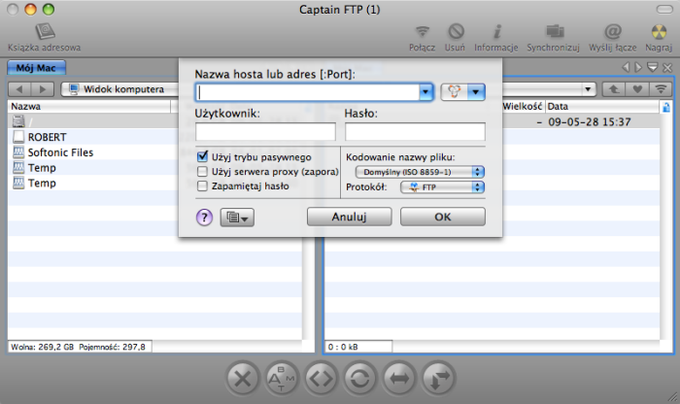This screenshot has width=680, height=404.
Task: Sort by Data column header
Action: pyautogui.click(x=602, y=106)
